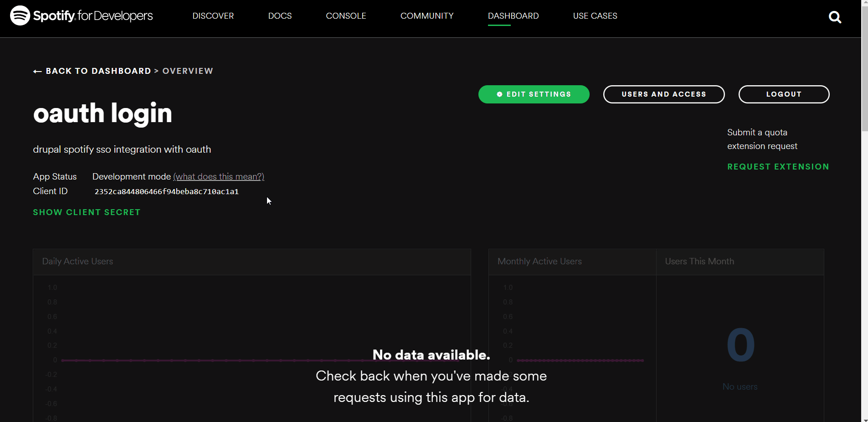Open 'what does this mean?' link

pyautogui.click(x=219, y=176)
